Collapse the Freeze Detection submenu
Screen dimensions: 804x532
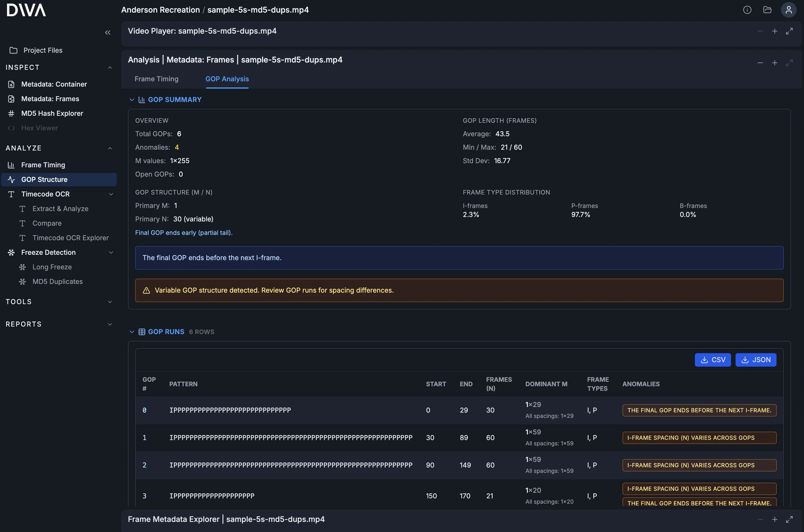tap(111, 253)
